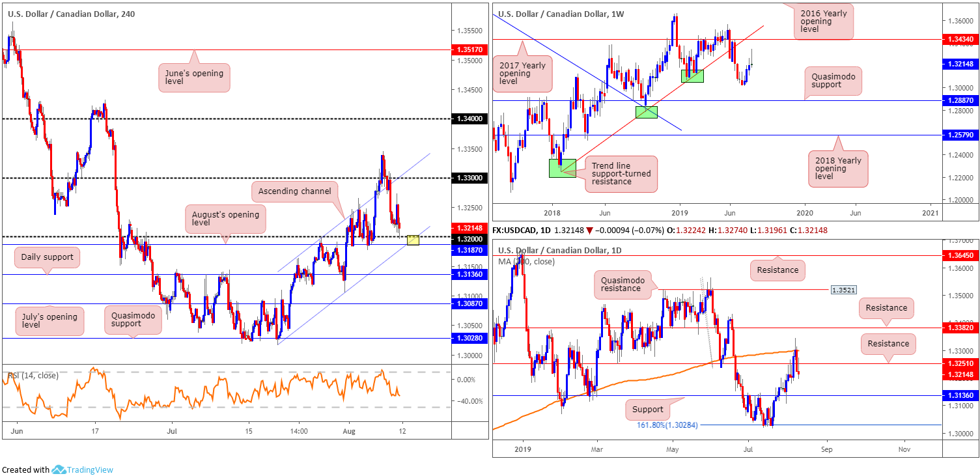Click green box at the 1.28870 trend line cross
Viewport: 980px width, 476px height.
pyautogui.click(x=647, y=112)
